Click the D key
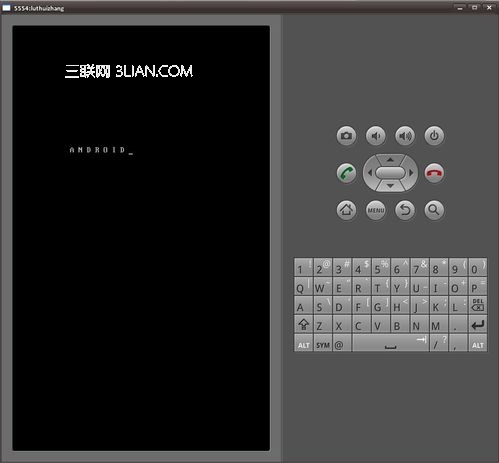 342,305
